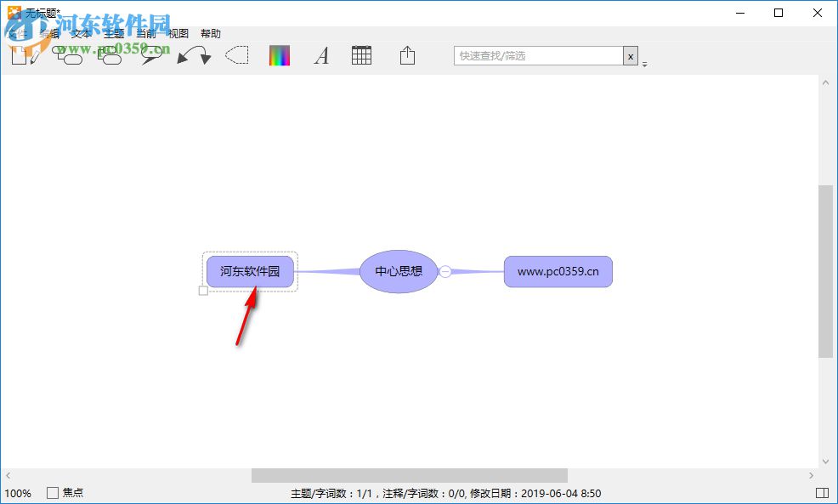Open the 帮助 menu
The image size is (838, 504).
click(210, 33)
